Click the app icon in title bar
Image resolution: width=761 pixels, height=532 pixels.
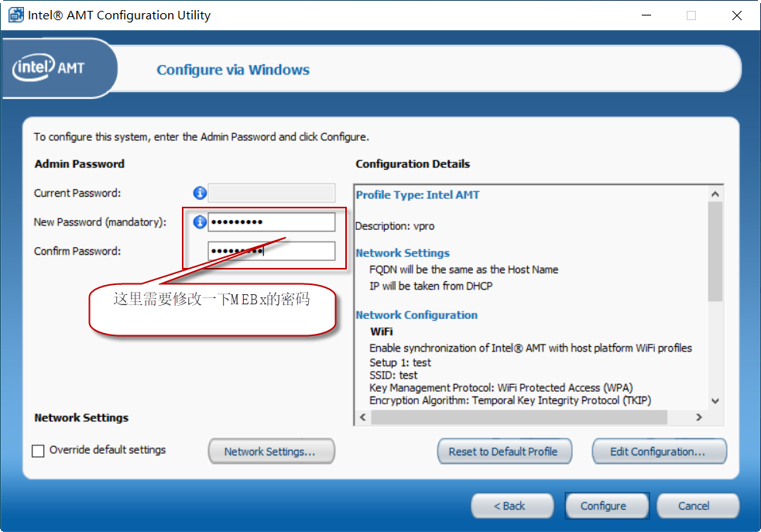pos(15,15)
